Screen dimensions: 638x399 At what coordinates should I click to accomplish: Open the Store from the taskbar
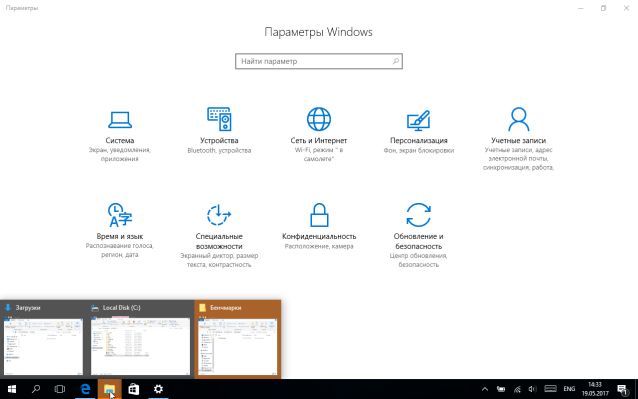tap(133, 389)
